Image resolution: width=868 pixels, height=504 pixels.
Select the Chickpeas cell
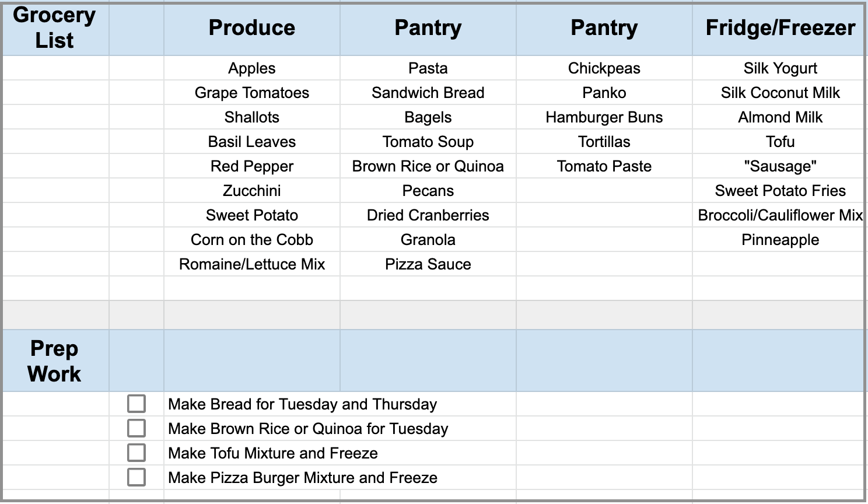[x=604, y=68]
